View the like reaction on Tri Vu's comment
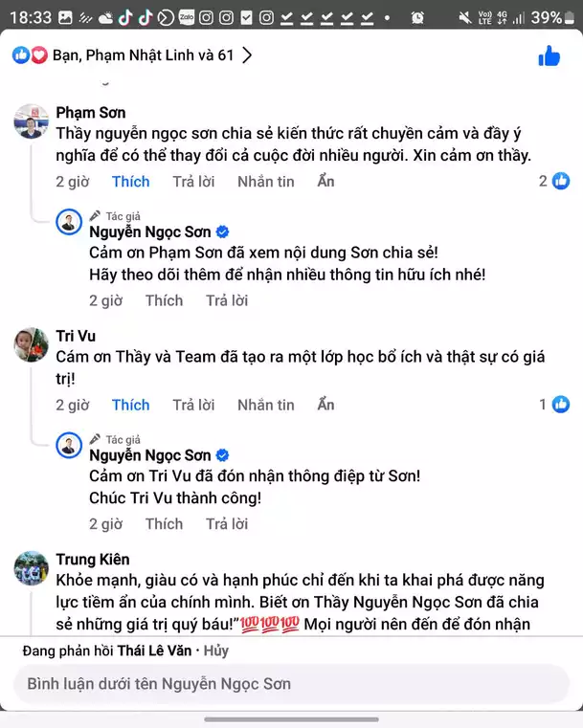Screen dimensions: 583x728 pyautogui.click(x=554, y=405)
